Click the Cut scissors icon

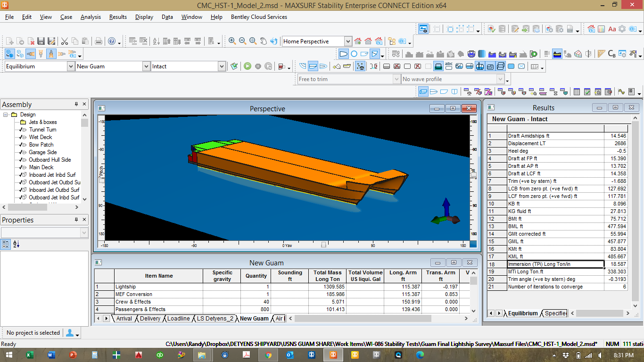pos(65,41)
